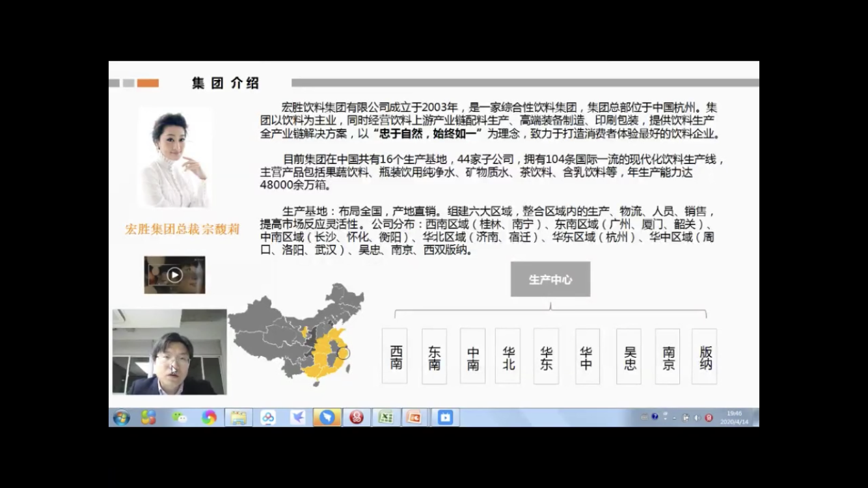868x488 pixels.
Task: Play the embedded video thumbnail
Action: 174,275
